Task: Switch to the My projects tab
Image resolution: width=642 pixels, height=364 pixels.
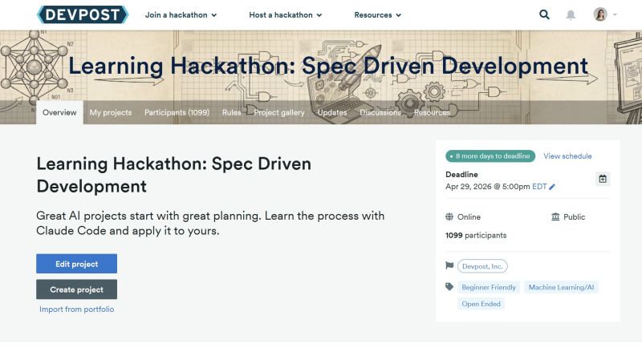Action: click(111, 112)
